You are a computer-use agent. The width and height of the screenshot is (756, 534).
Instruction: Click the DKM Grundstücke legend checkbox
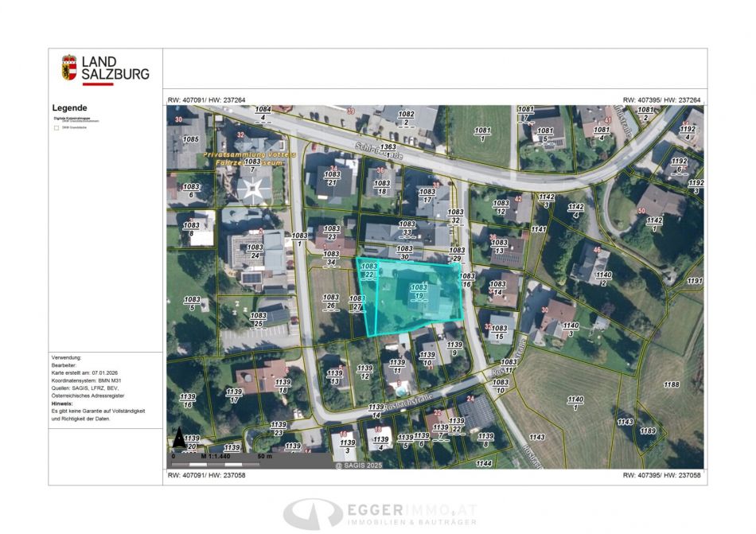[x=55, y=127]
